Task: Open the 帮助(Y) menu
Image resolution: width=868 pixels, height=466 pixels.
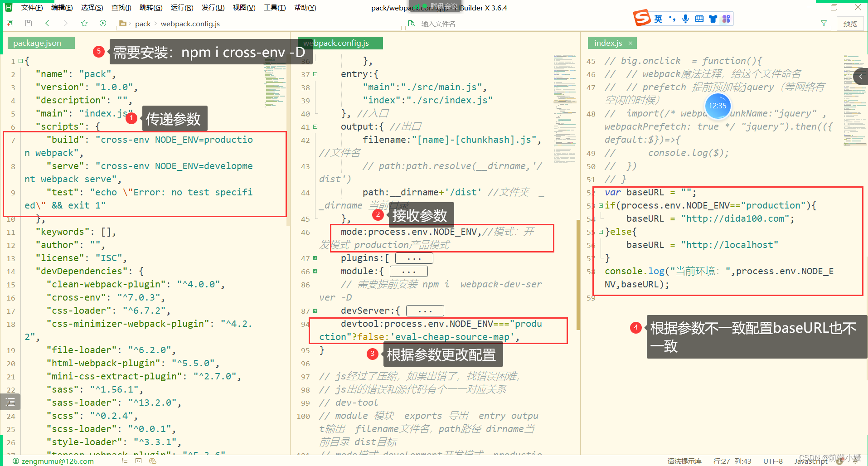Action: (x=305, y=8)
